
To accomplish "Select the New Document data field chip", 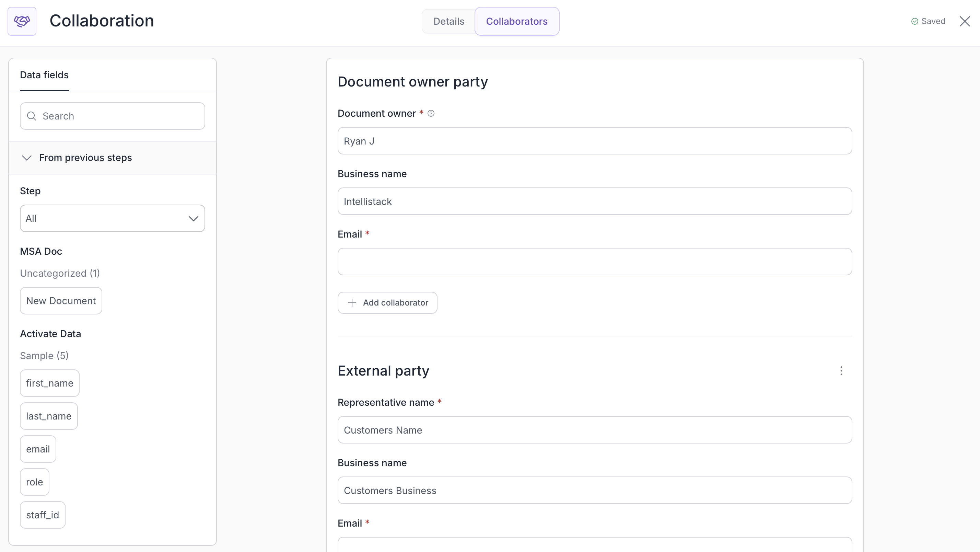I will pos(61,301).
